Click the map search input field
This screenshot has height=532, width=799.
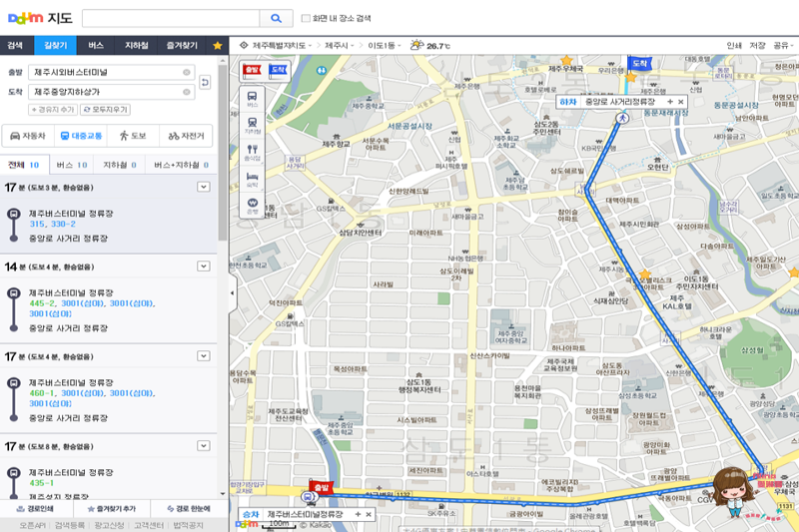171,18
